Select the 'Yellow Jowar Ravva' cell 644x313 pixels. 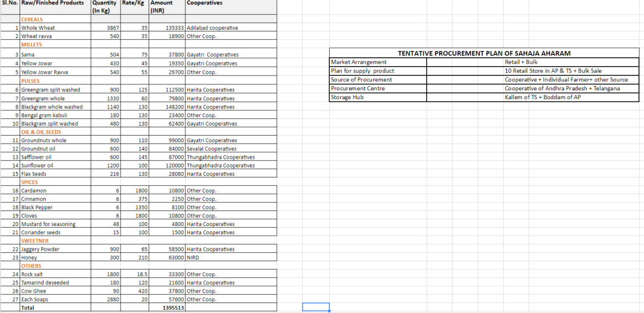55,72
